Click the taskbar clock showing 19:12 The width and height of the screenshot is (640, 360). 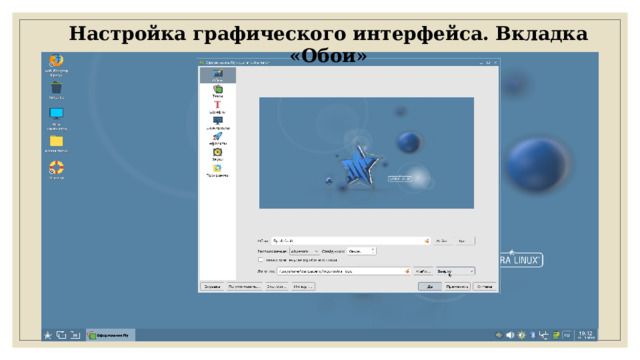(586, 335)
